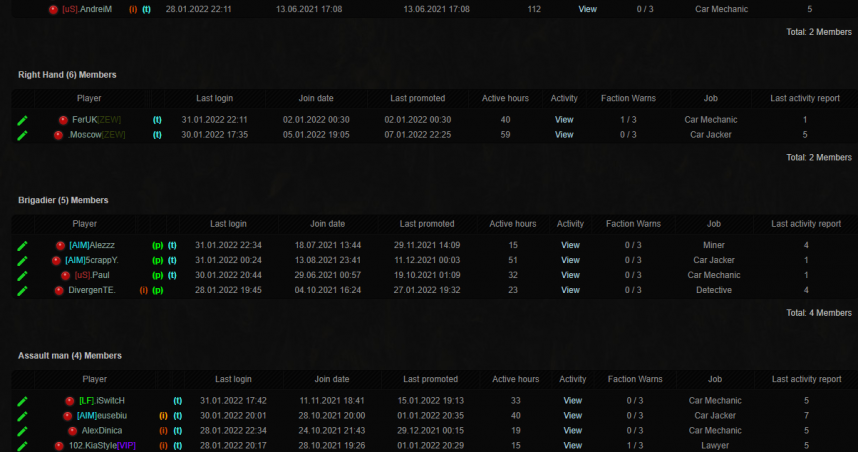This screenshot has width=858, height=452.
Task: Click the edit pencil for AlexDinica
Action: tap(22, 431)
